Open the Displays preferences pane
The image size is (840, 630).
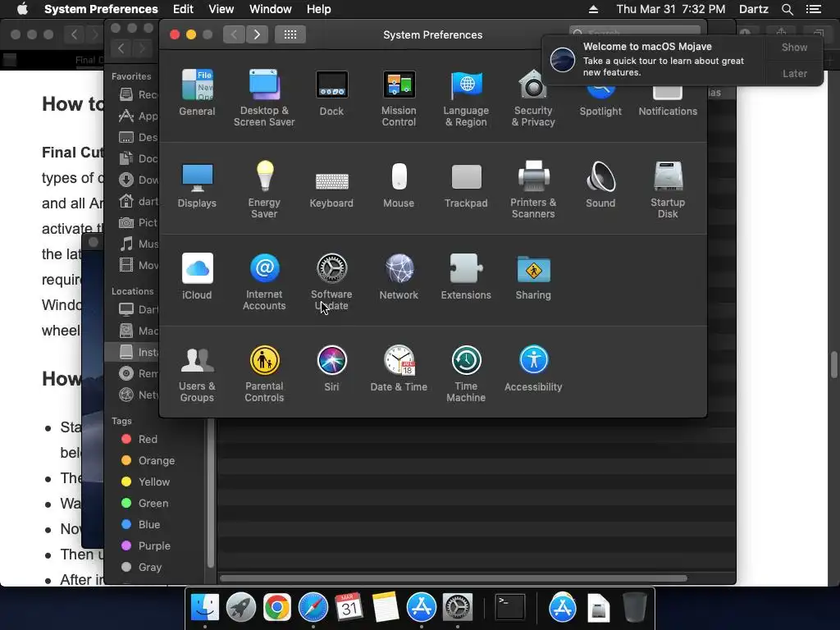(x=197, y=185)
